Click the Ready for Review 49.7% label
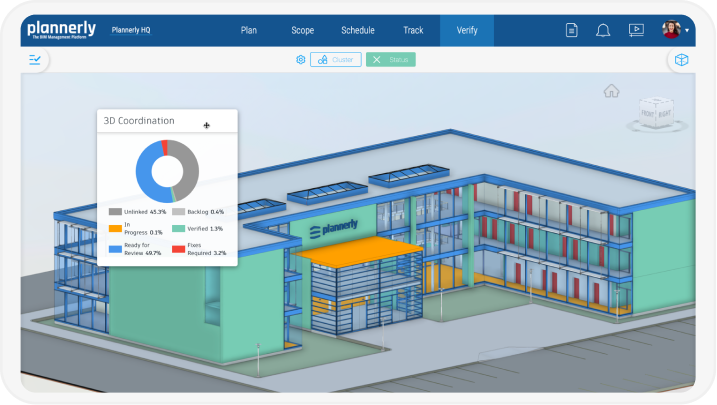The image size is (717, 405). click(143, 249)
